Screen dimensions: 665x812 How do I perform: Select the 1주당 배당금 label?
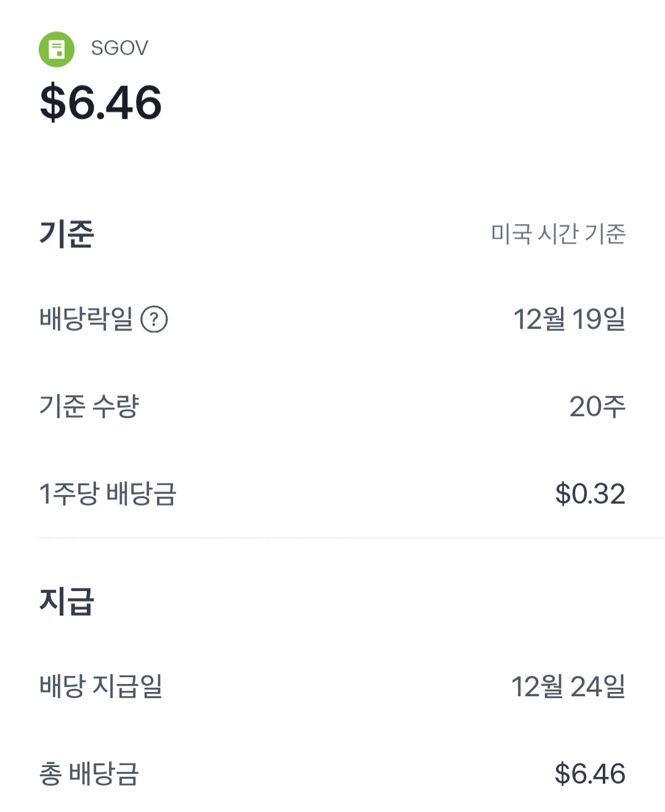click(108, 494)
